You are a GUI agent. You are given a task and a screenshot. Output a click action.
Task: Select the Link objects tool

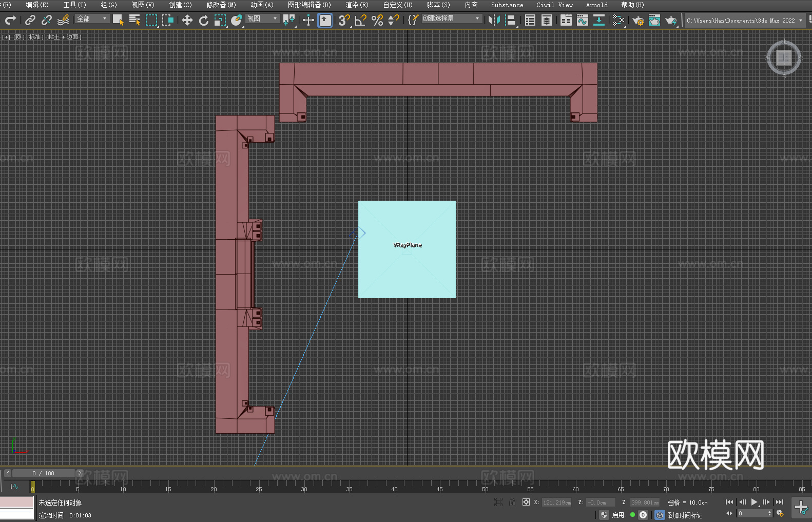pyautogui.click(x=30, y=20)
